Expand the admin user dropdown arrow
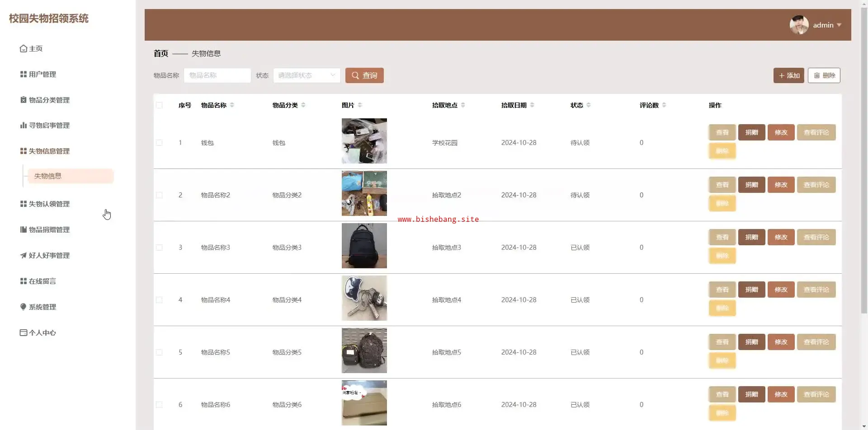The width and height of the screenshot is (868, 430). [x=839, y=25]
